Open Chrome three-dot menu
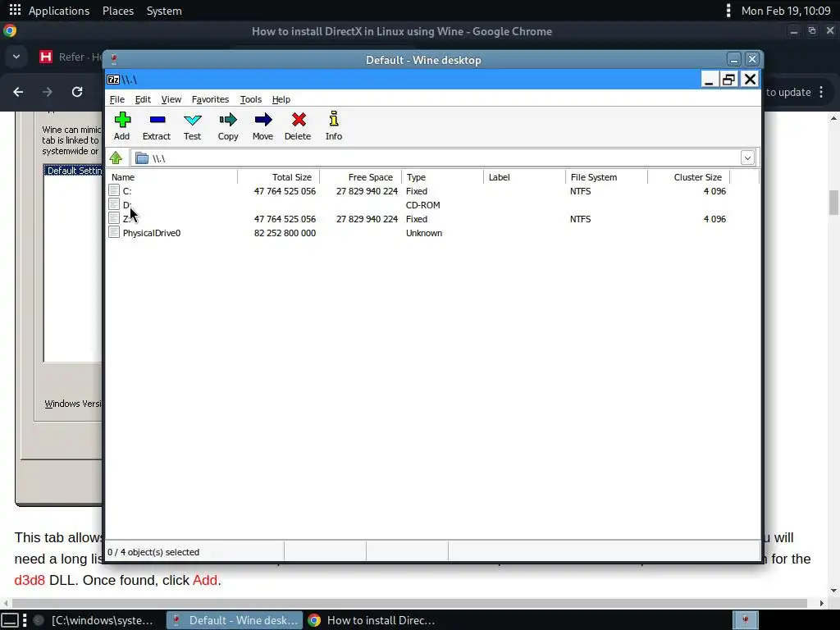Viewport: 840px width, 630px height. pos(821,92)
